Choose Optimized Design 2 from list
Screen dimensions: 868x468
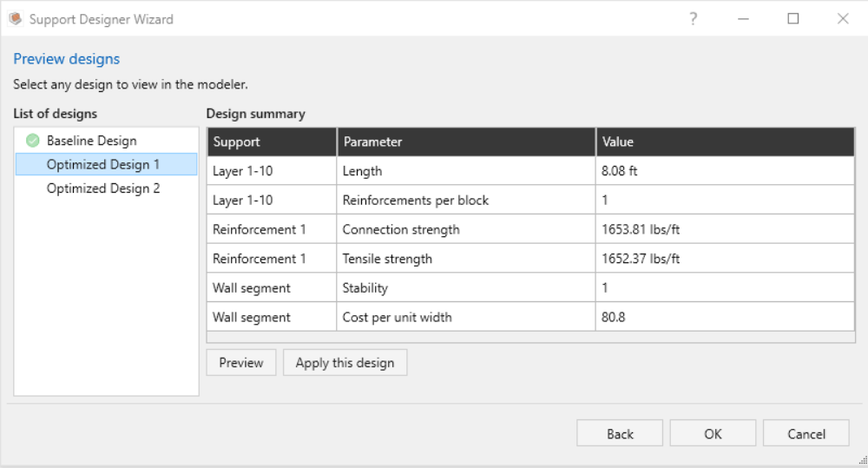tap(102, 188)
